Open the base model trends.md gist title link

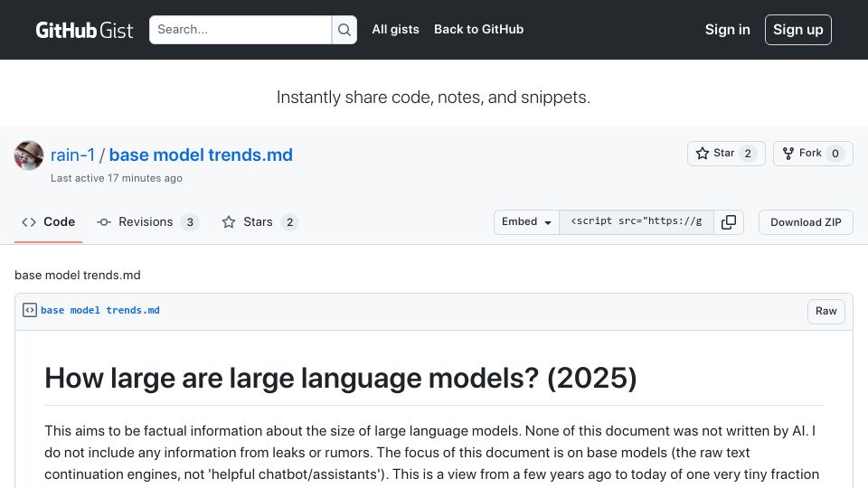(x=201, y=155)
